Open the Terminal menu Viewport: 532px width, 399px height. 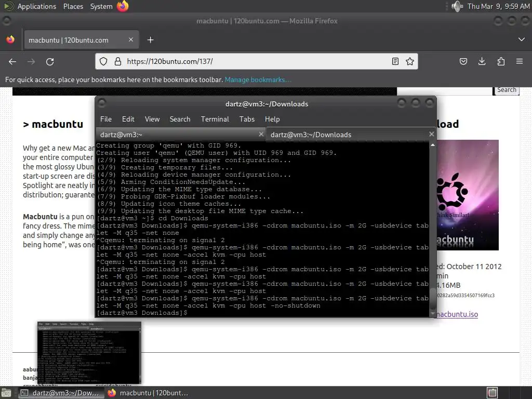point(215,119)
